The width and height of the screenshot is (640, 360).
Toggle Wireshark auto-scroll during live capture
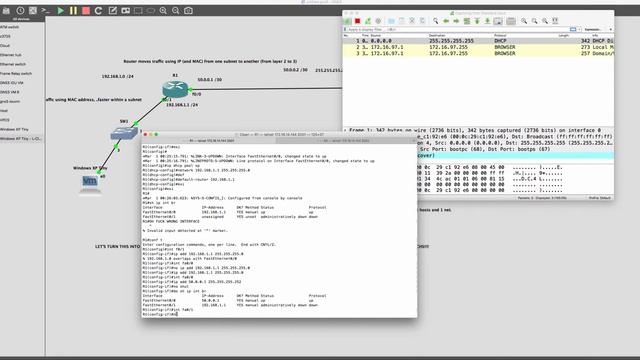tap(498, 21)
